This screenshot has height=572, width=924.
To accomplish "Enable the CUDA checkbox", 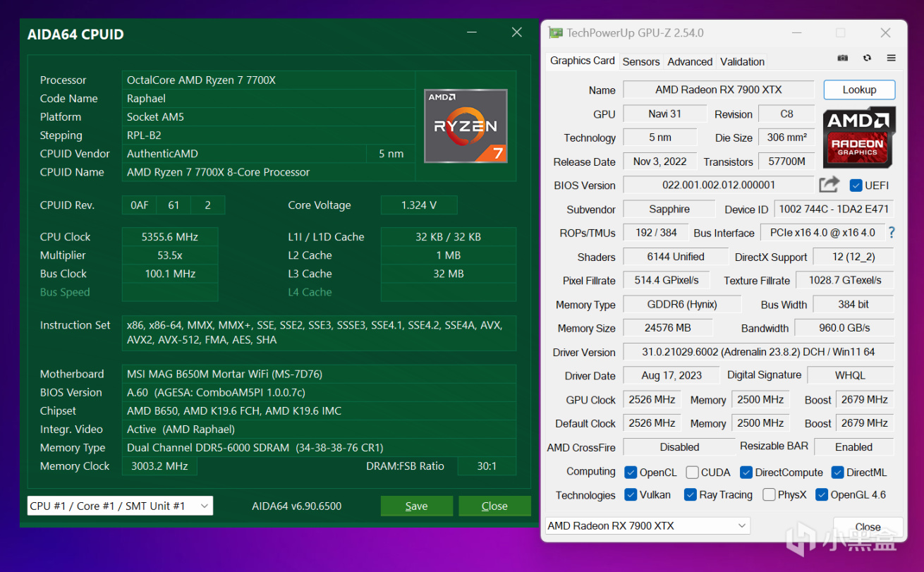I will (692, 472).
